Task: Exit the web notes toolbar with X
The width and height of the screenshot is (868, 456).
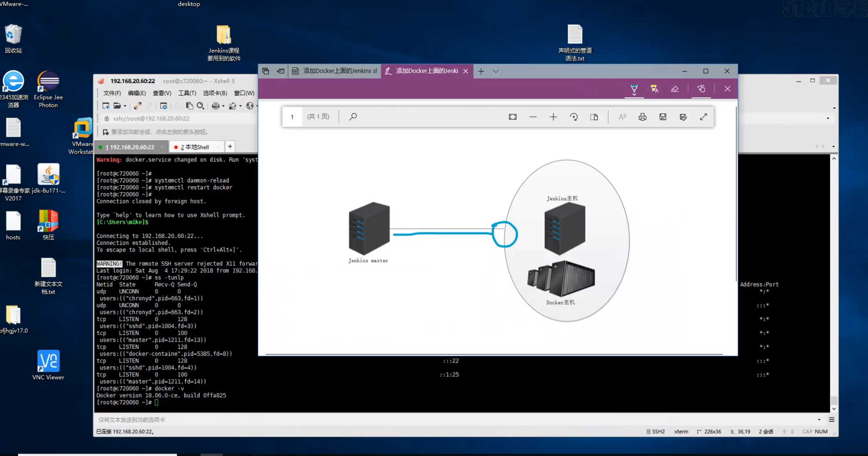Action: 727,89
